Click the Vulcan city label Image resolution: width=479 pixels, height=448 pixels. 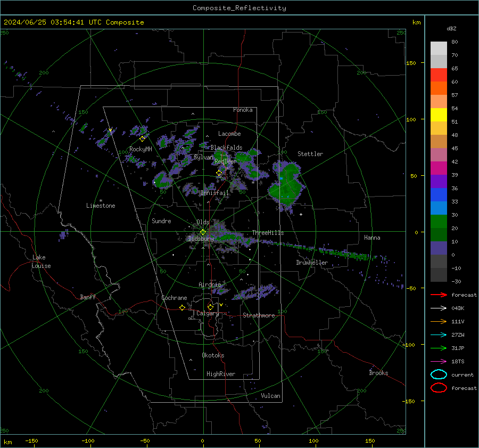pos(270,396)
